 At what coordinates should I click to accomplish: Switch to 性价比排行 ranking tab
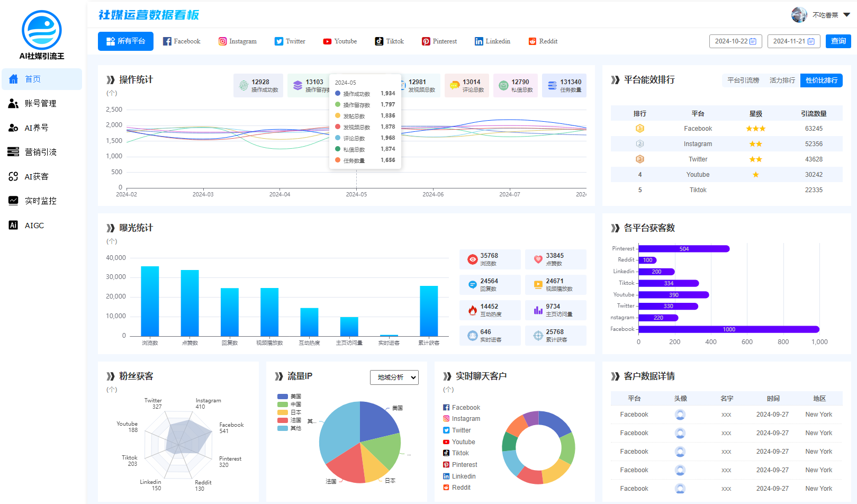click(822, 80)
